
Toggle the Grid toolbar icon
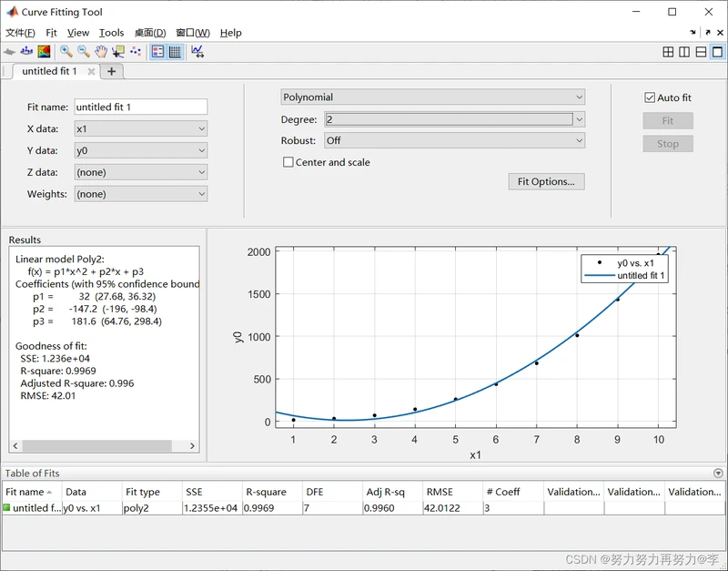[175, 52]
